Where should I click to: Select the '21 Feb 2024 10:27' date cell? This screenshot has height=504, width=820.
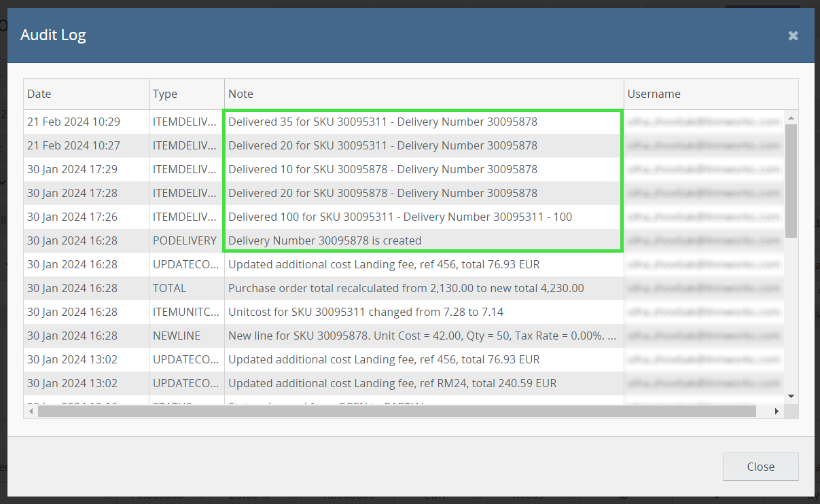pos(73,145)
